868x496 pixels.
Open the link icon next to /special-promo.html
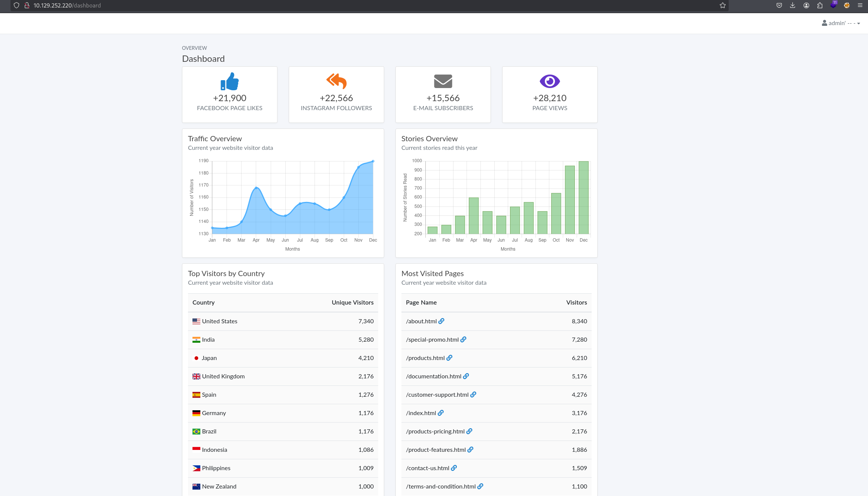[x=463, y=339]
